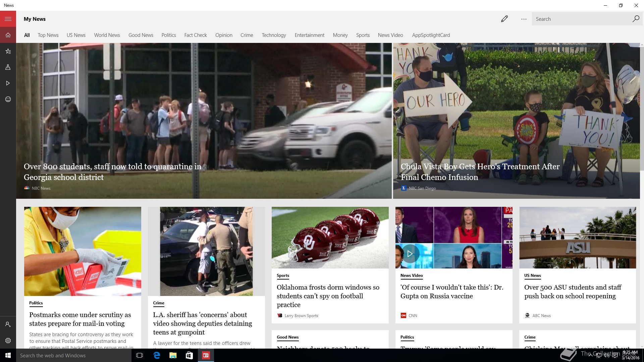Open the Windows Start button
This screenshot has width=644, height=362.
click(x=8, y=355)
